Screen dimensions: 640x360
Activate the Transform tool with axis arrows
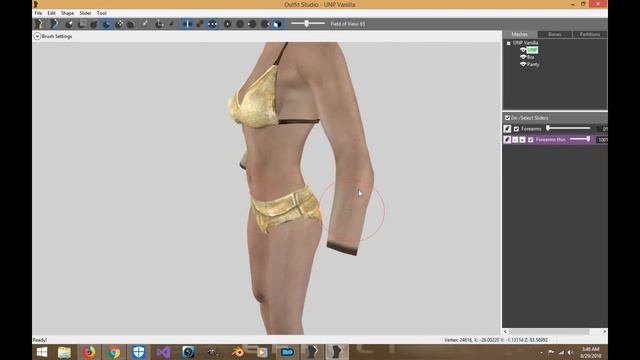click(x=159, y=24)
